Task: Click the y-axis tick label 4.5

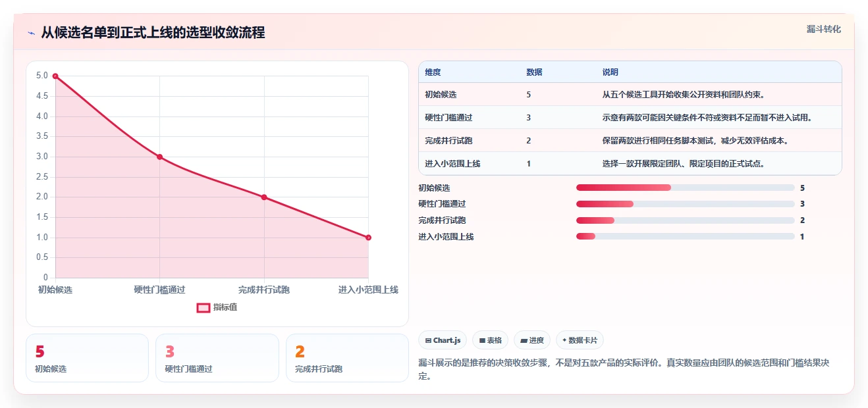Action: click(x=42, y=96)
